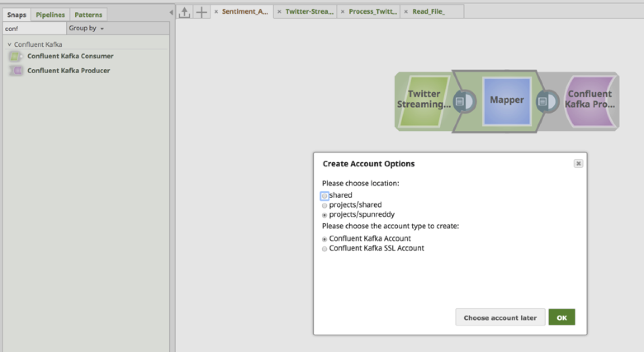Click the Confluent Kafka Consumer snap icon

tap(16, 56)
